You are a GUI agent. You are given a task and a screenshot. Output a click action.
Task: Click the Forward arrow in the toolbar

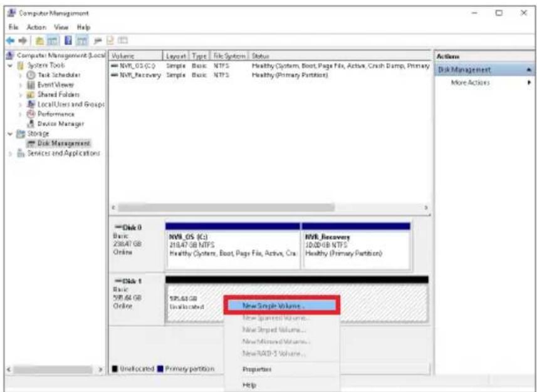(x=23, y=41)
